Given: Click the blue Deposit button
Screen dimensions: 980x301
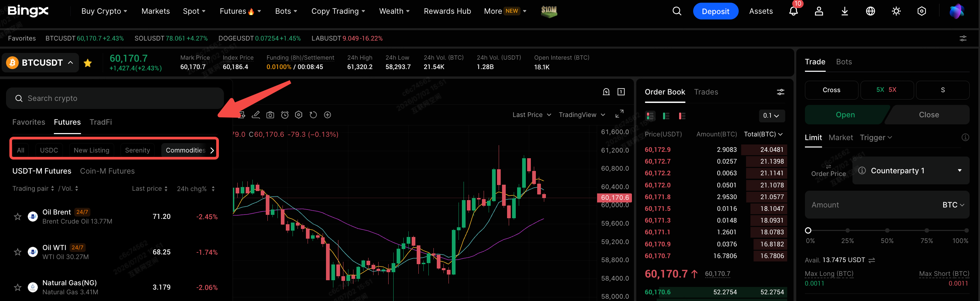Looking at the screenshot, I should pos(715,11).
